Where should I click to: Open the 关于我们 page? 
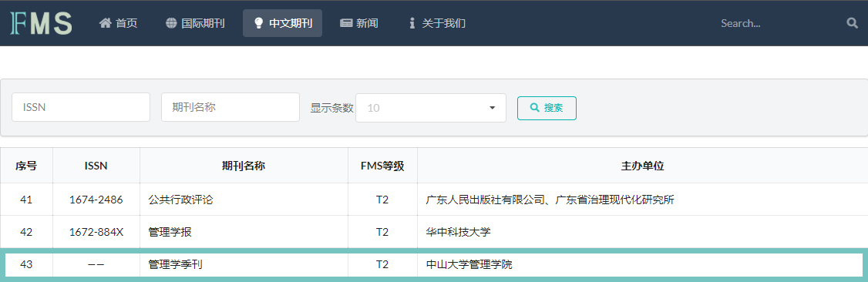click(x=437, y=23)
